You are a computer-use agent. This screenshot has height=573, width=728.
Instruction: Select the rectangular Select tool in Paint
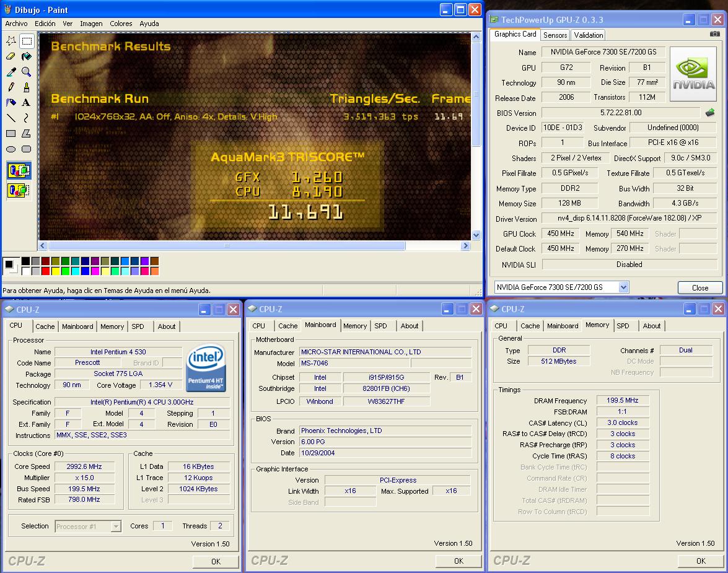click(x=27, y=41)
